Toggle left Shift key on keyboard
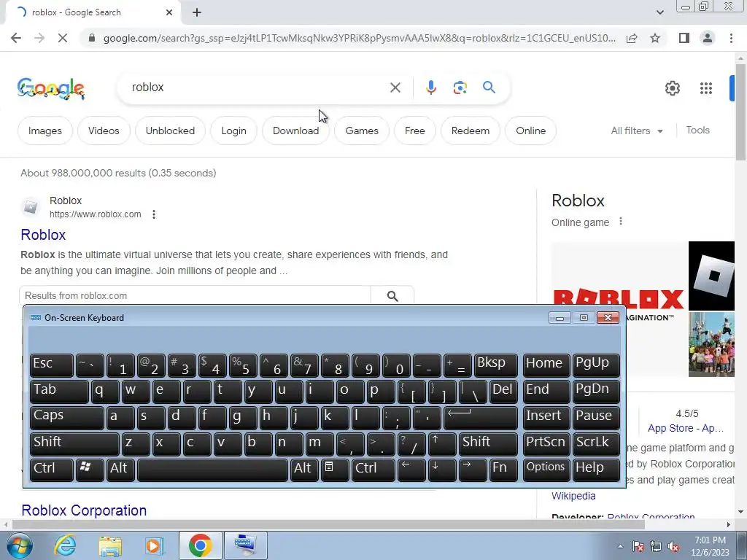Image resolution: width=747 pixels, height=560 pixels. (74, 443)
